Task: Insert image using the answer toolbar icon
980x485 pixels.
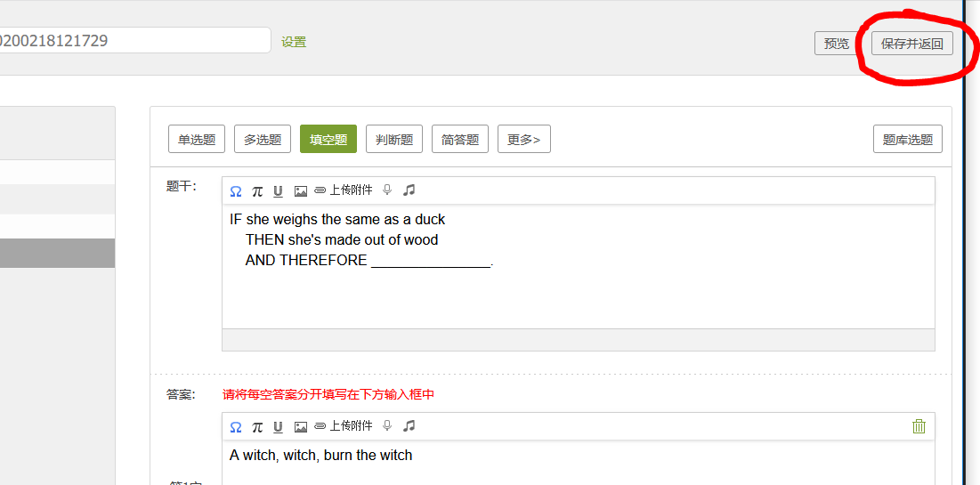Action: [301, 427]
